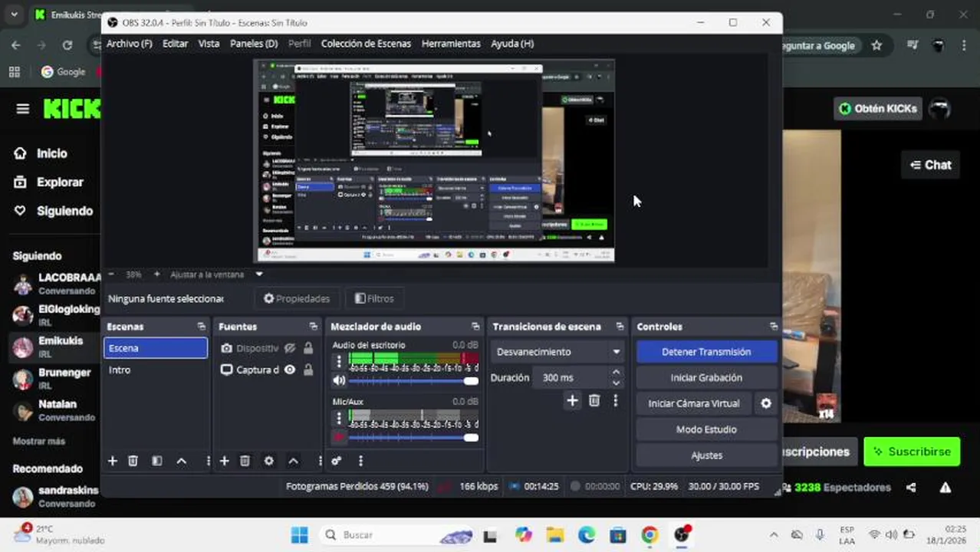Viewport: 980px width, 552px height.
Task: Undock the Fuentes panel
Action: click(313, 327)
